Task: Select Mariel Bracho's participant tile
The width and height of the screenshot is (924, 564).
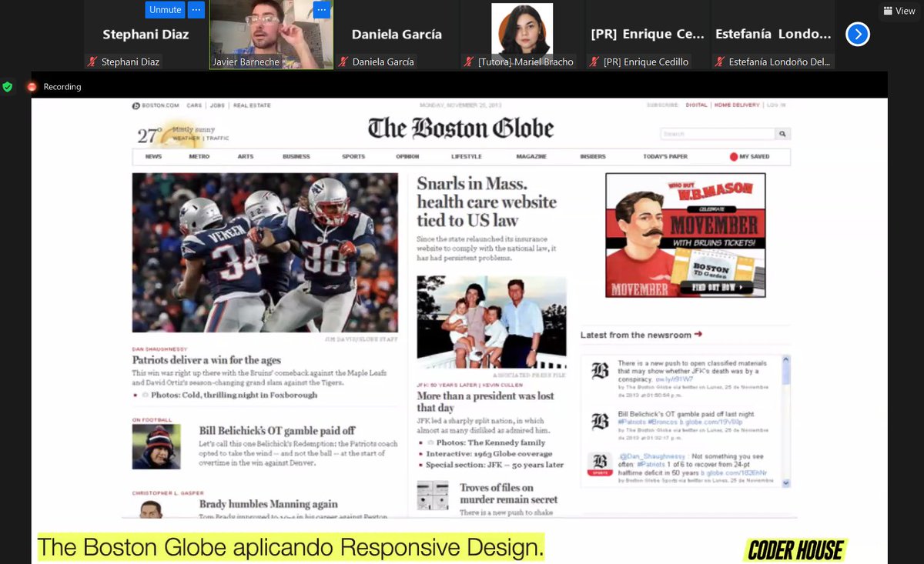Action: 522,35
